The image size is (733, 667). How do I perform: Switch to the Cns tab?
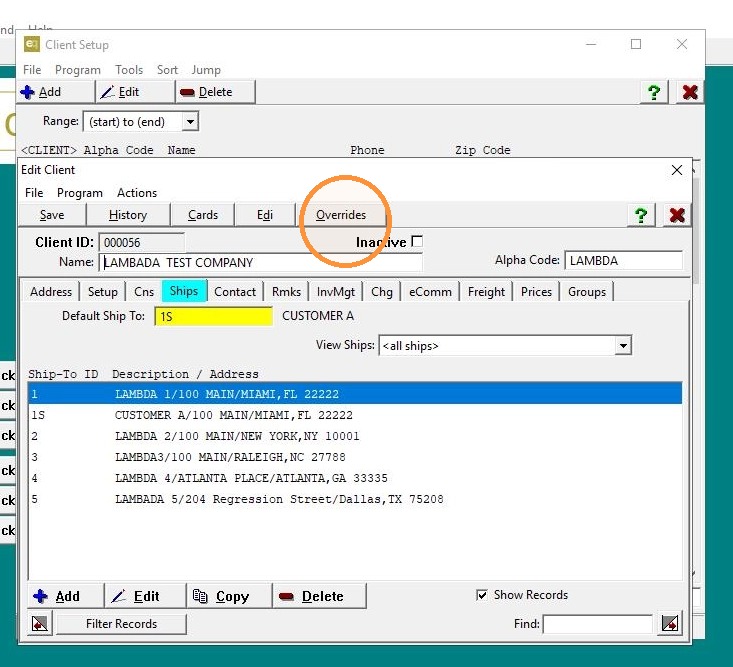pos(144,292)
